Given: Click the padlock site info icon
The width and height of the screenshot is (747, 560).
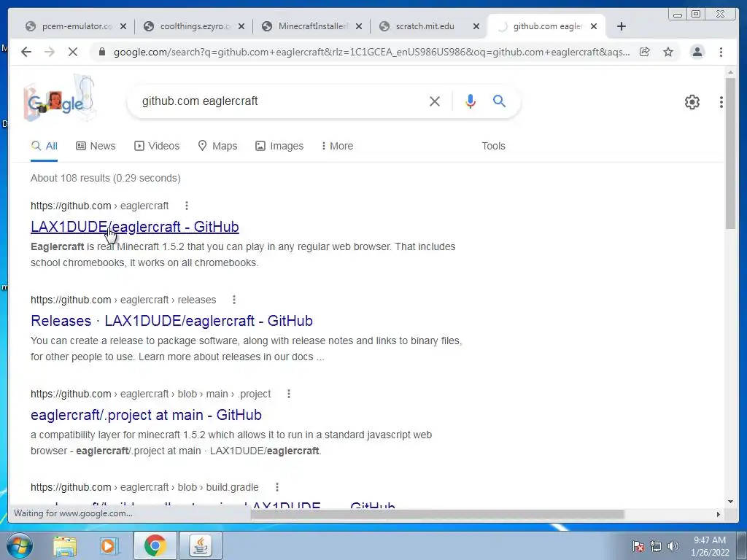Looking at the screenshot, I should coord(101,52).
